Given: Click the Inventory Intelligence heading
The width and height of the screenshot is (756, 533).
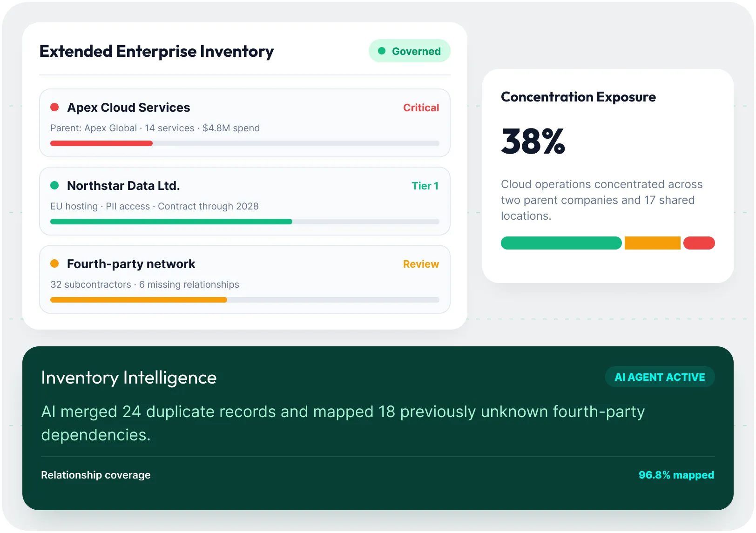Looking at the screenshot, I should [129, 378].
